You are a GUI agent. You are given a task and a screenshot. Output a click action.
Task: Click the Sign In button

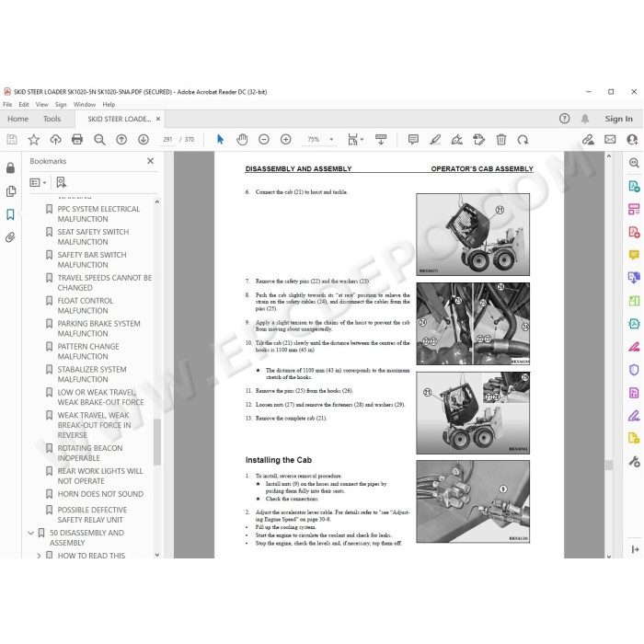[x=618, y=119]
